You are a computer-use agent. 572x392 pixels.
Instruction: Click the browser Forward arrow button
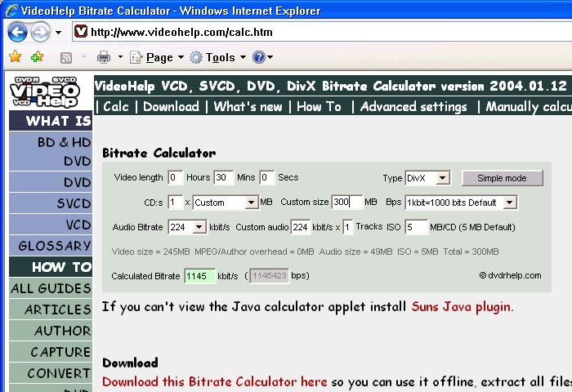click(40, 32)
